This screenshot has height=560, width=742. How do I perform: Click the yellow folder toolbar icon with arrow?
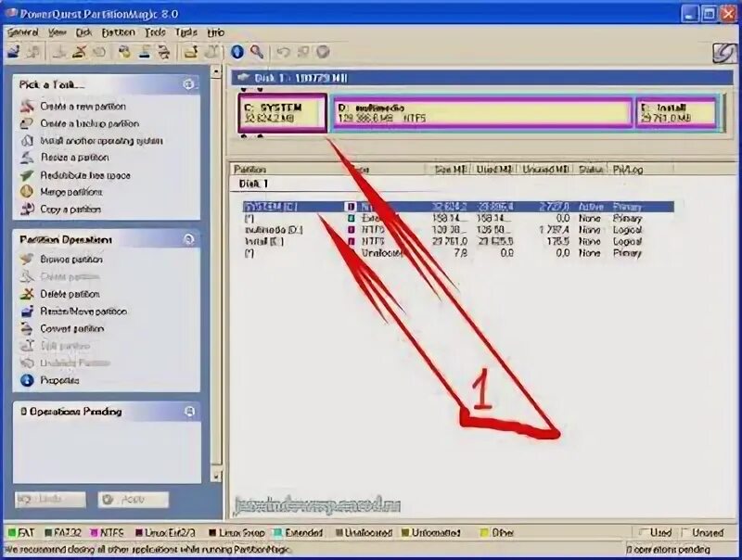coord(191,52)
